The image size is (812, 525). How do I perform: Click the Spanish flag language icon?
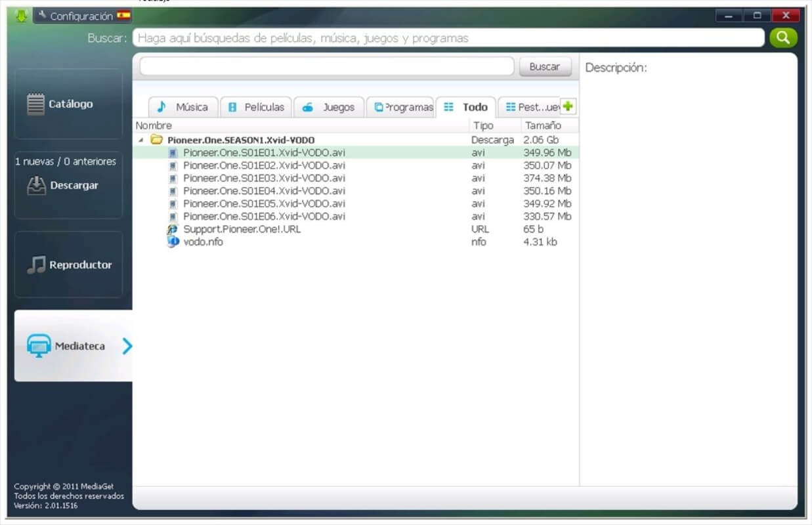(x=123, y=15)
